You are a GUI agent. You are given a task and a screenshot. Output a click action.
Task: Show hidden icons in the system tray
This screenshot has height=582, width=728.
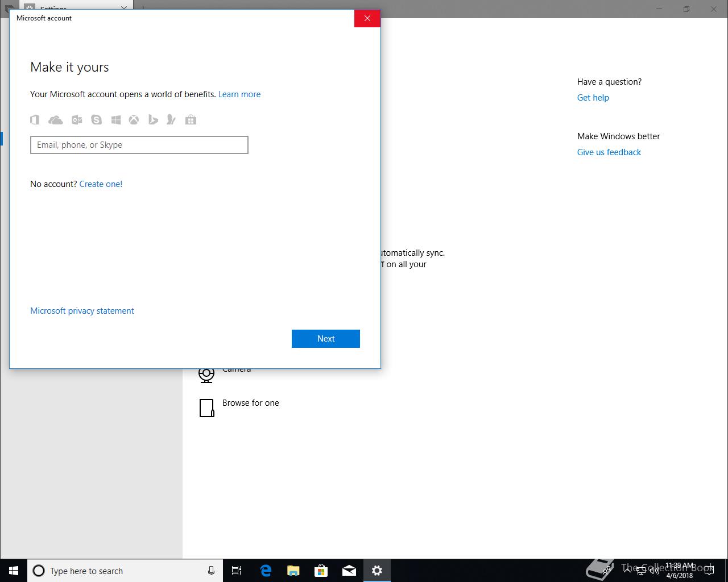click(627, 571)
